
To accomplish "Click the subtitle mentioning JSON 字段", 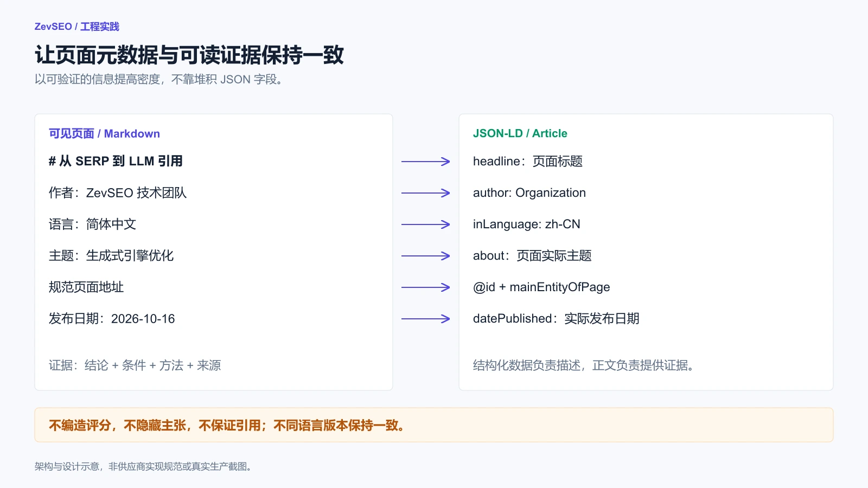I will pyautogui.click(x=159, y=79).
